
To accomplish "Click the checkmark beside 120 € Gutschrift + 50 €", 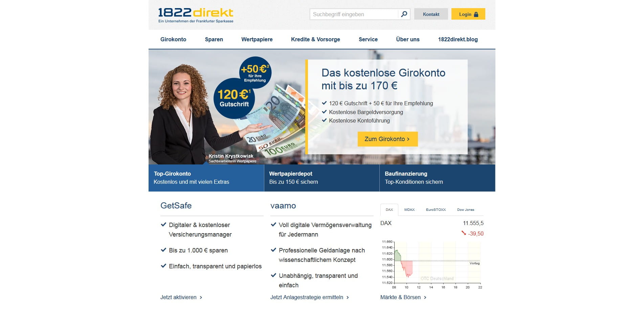I will pos(324,103).
